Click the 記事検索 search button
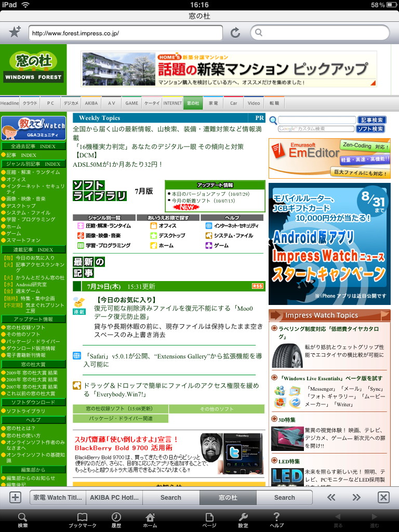 pos(372,120)
